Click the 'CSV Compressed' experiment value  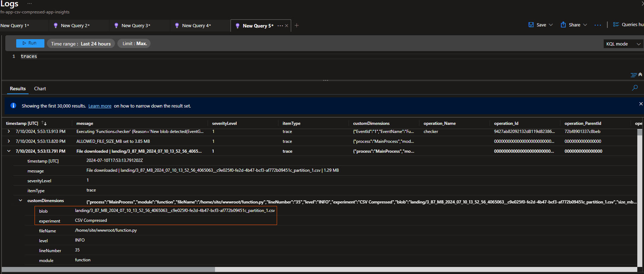pos(91,220)
